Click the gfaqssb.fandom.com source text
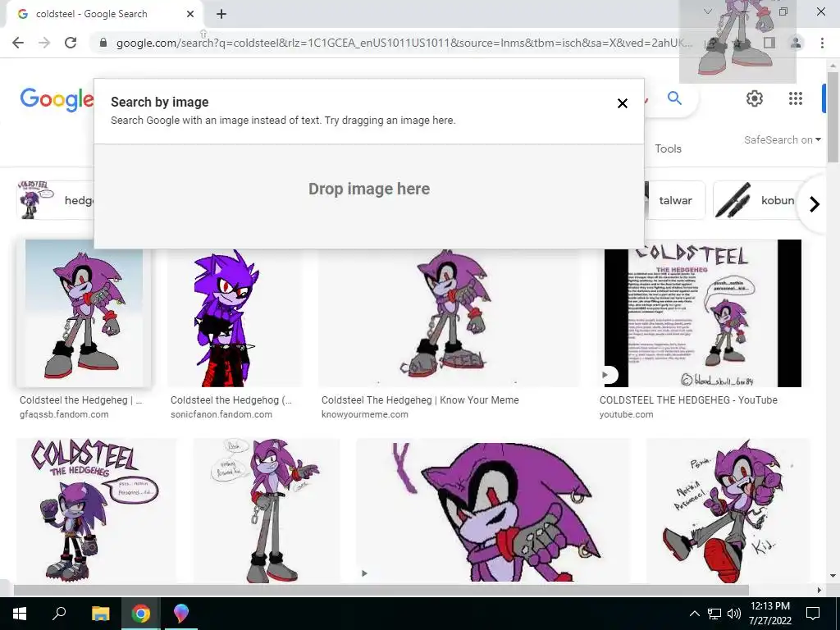The height and width of the screenshot is (630, 840). coord(64,414)
